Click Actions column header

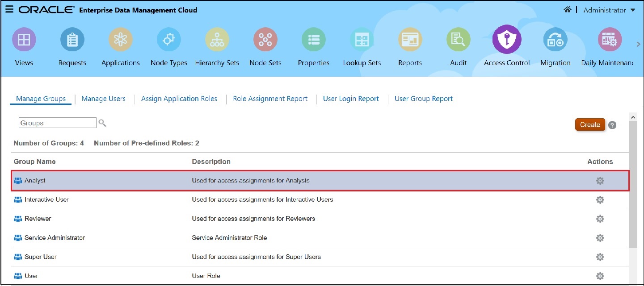pos(600,162)
